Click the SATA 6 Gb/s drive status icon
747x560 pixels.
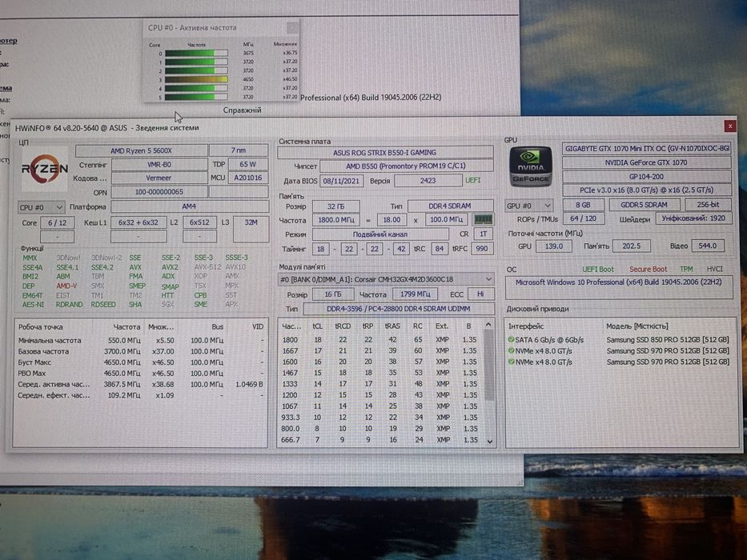(x=511, y=339)
